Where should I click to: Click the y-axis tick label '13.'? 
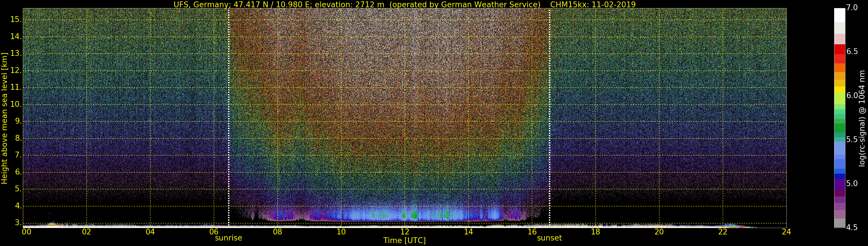click(x=16, y=54)
